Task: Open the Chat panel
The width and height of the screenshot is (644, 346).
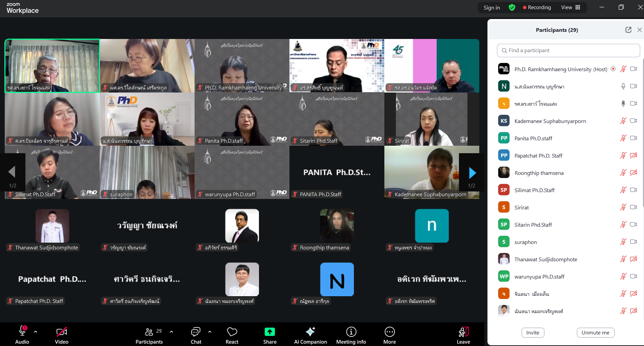Action: (x=196, y=332)
